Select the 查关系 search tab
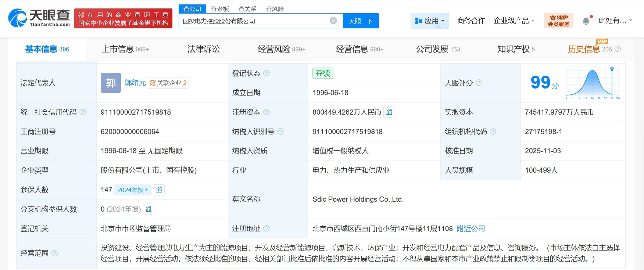644x270 pixels. (247, 9)
